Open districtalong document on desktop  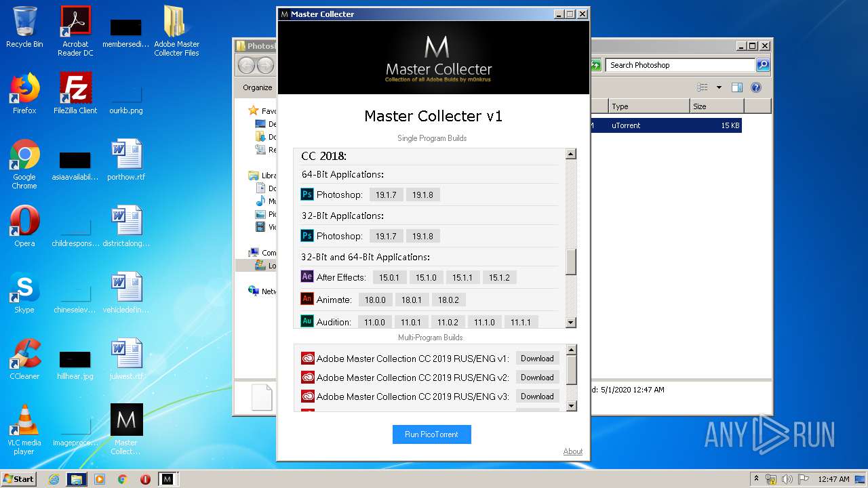pos(126,226)
